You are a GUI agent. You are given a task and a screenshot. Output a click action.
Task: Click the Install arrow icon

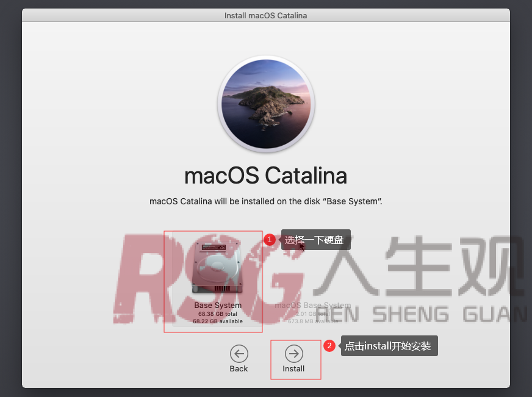click(x=294, y=354)
